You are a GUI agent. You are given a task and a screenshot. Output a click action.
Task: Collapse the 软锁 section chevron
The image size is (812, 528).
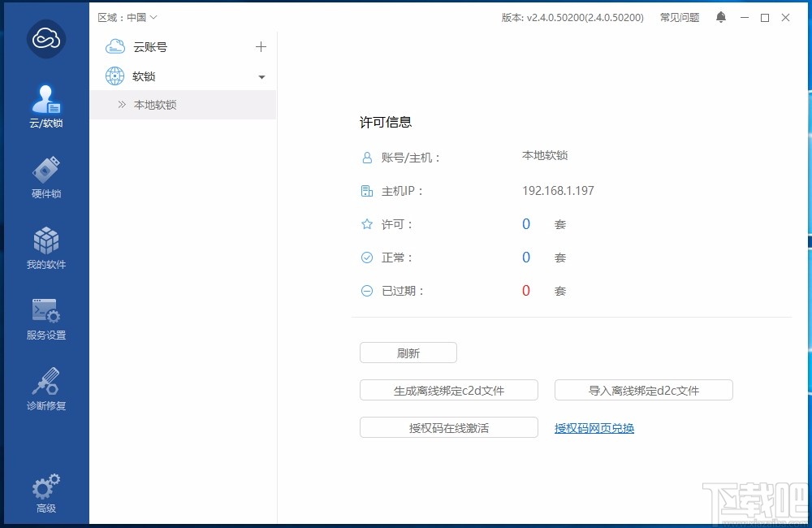click(261, 76)
